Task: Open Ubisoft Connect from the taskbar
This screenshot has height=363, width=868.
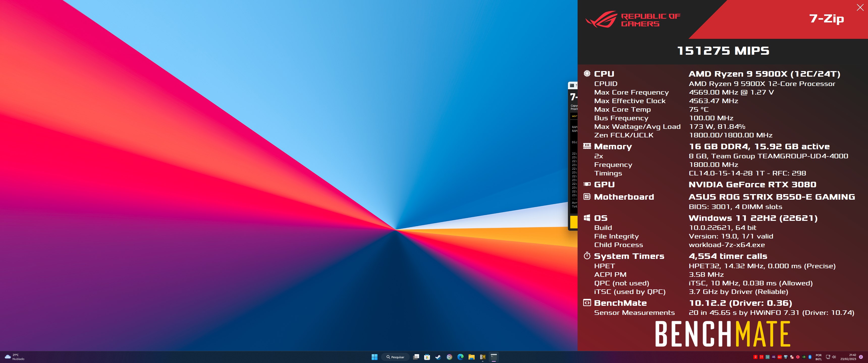Action: pos(449,357)
